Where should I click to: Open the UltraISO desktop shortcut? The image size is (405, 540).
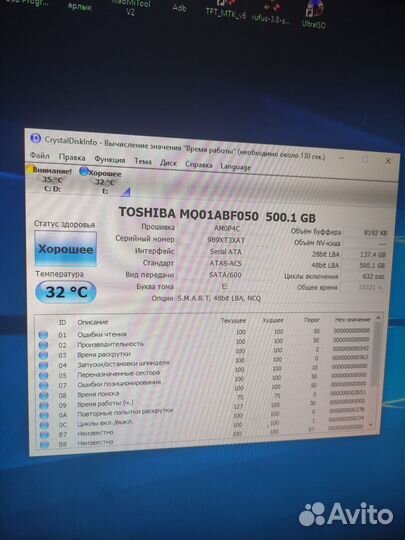[x=313, y=14]
